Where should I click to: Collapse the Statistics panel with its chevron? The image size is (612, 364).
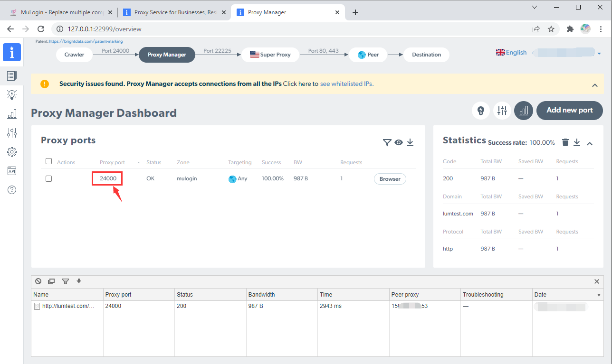click(x=590, y=143)
